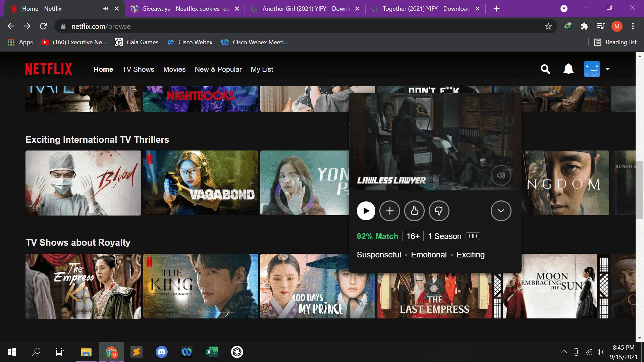Screen dimensions: 644x362
Task: Open tab search dropdown arrow
Action: 564,9
